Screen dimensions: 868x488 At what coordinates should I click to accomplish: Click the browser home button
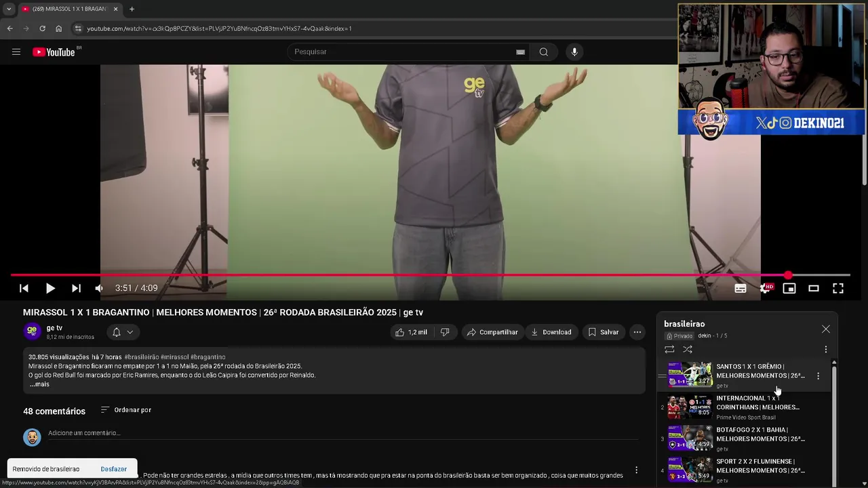point(58,28)
